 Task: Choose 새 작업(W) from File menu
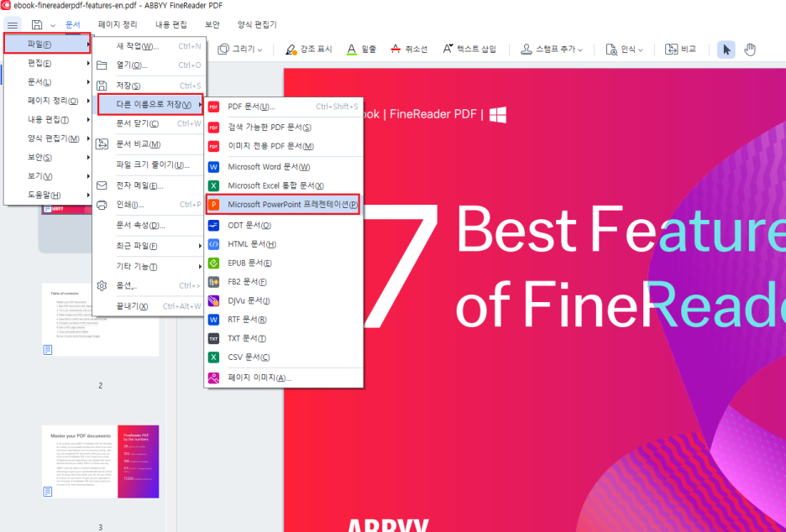[x=149, y=46]
